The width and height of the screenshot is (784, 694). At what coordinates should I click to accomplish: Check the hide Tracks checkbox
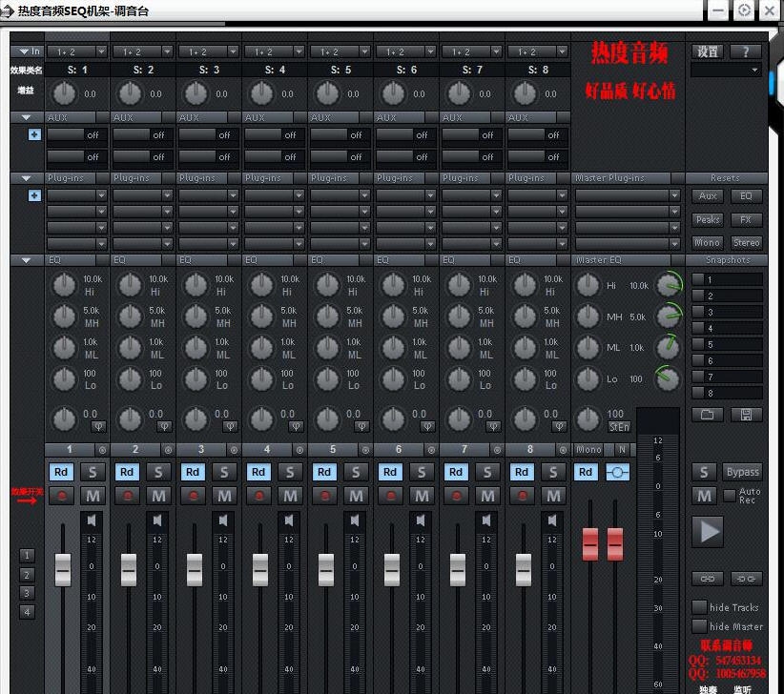pyautogui.click(x=701, y=607)
